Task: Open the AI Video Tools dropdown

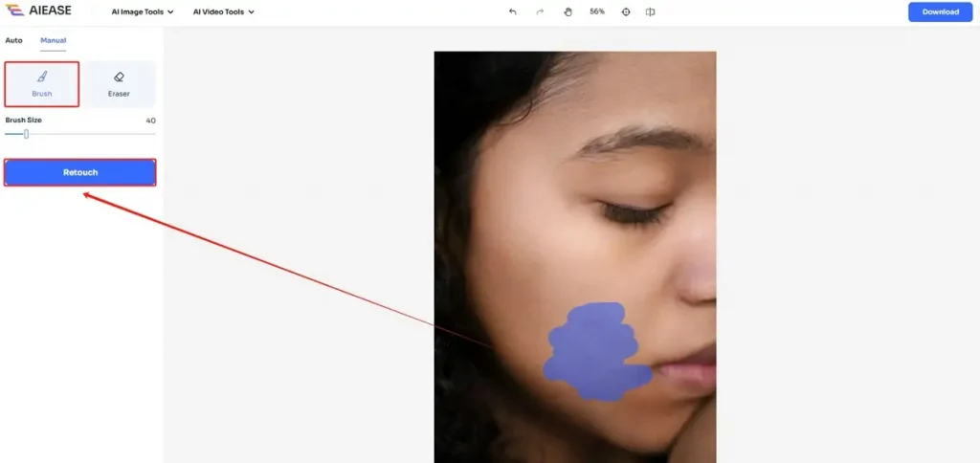Action: [x=223, y=12]
